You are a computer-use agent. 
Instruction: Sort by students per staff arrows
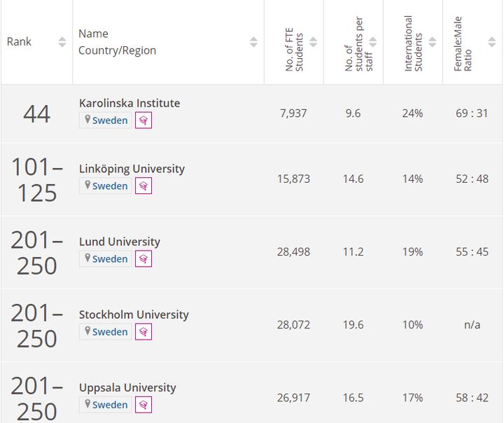pos(372,42)
